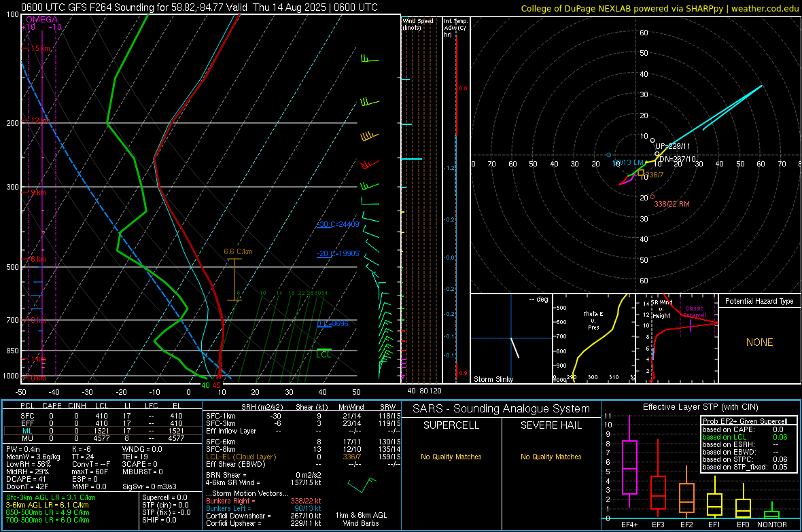The width and height of the screenshot is (802, 532).
Task: Click the 0 C=8696' freezing level label
Action: pyautogui.click(x=333, y=323)
